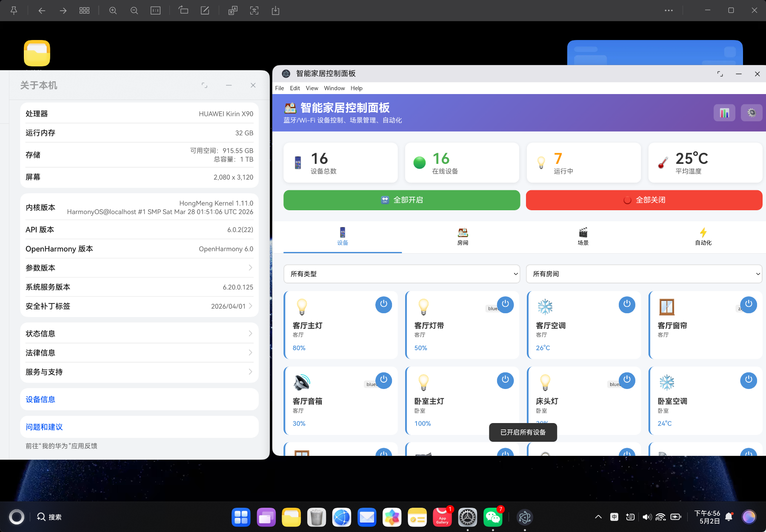Open AppGallery from the dock
The image size is (766, 532).
442,517
